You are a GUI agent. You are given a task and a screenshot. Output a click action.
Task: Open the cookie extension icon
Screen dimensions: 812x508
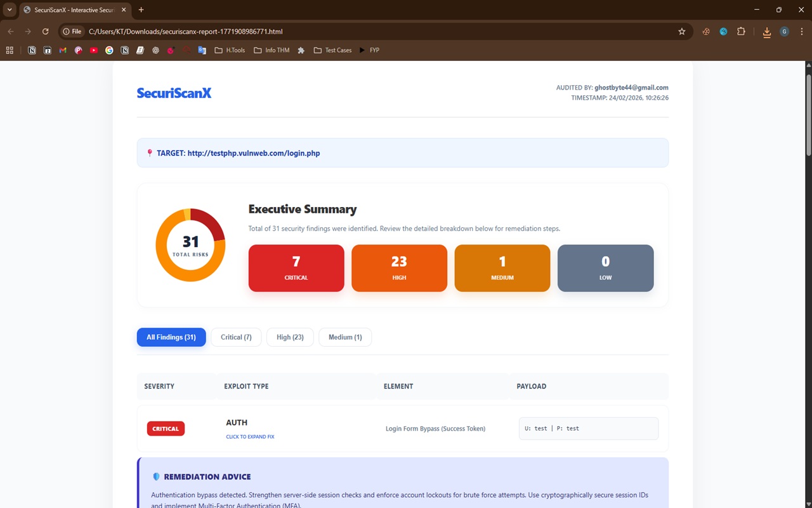click(x=706, y=31)
